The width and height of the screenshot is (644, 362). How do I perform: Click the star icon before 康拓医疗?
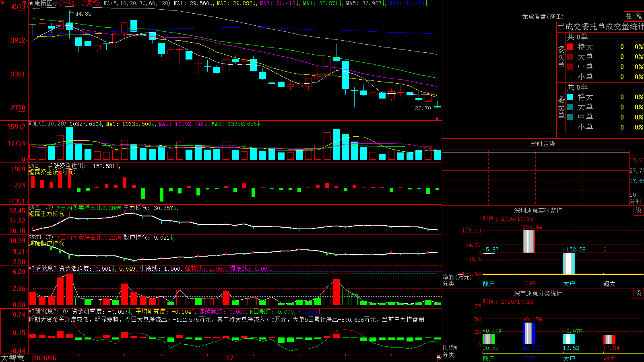click(x=31, y=3)
